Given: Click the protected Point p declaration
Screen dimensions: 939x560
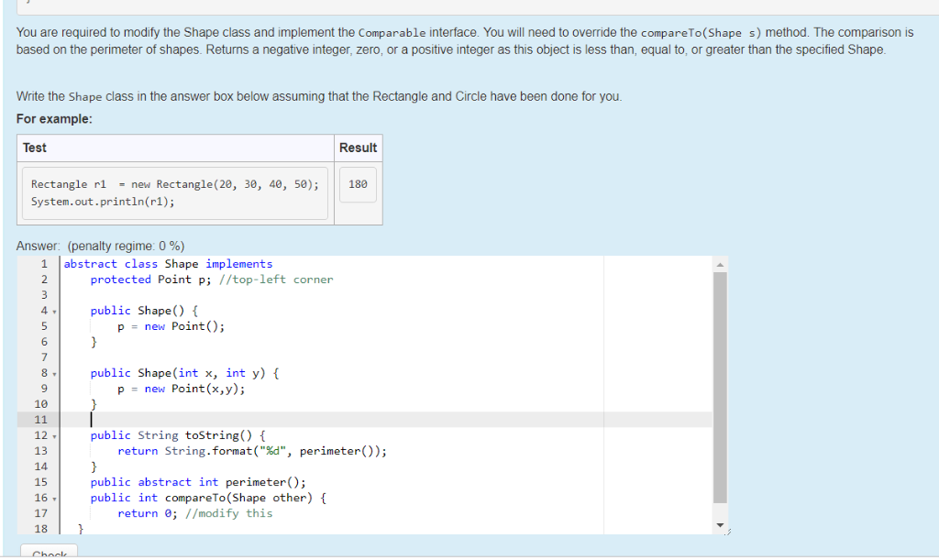Looking at the screenshot, I should [147, 279].
